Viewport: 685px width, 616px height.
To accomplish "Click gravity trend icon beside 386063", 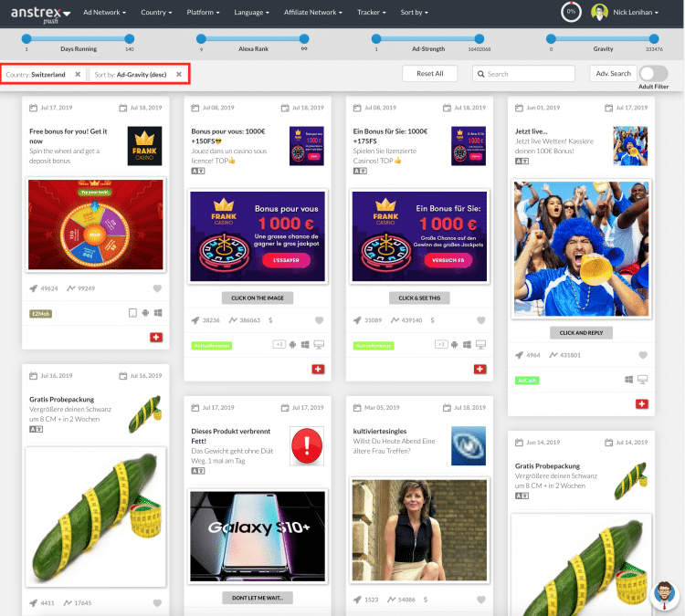I will click(x=233, y=320).
